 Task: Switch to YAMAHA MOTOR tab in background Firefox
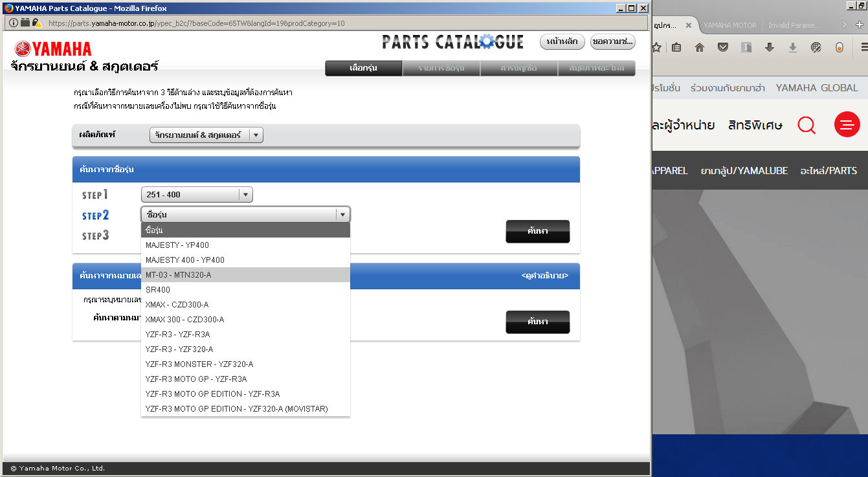729,25
